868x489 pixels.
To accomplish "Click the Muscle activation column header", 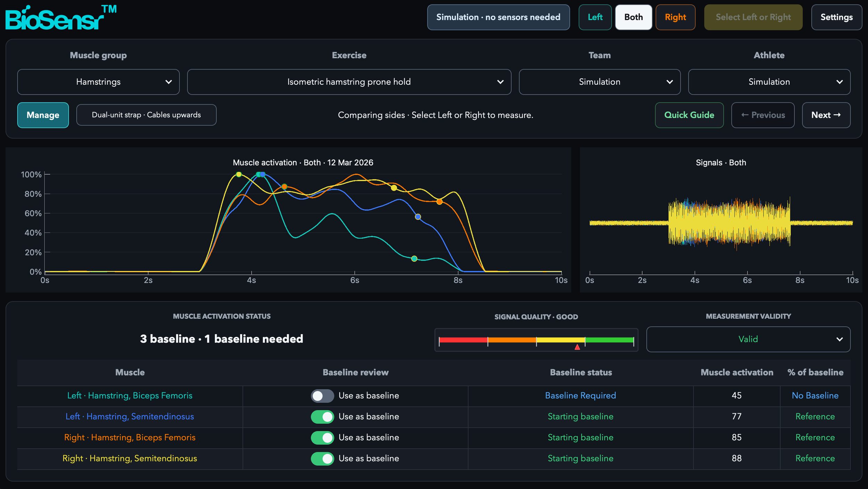I will [x=737, y=372].
